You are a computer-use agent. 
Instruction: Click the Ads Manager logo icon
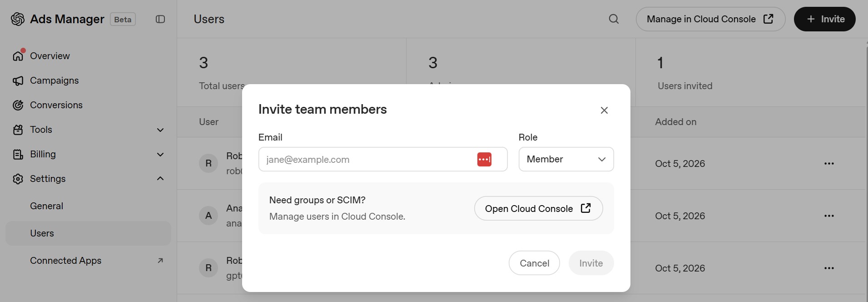coord(18,19)
